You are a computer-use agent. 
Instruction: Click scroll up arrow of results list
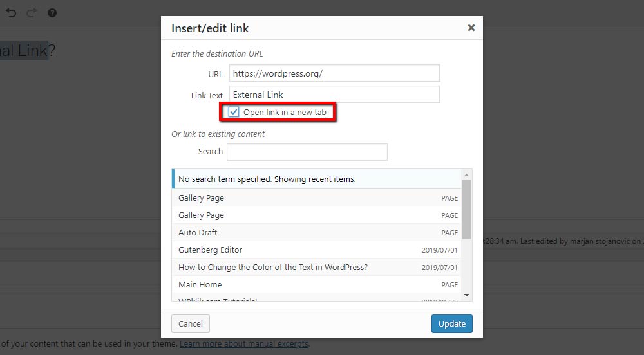click(x=466, y=175)
